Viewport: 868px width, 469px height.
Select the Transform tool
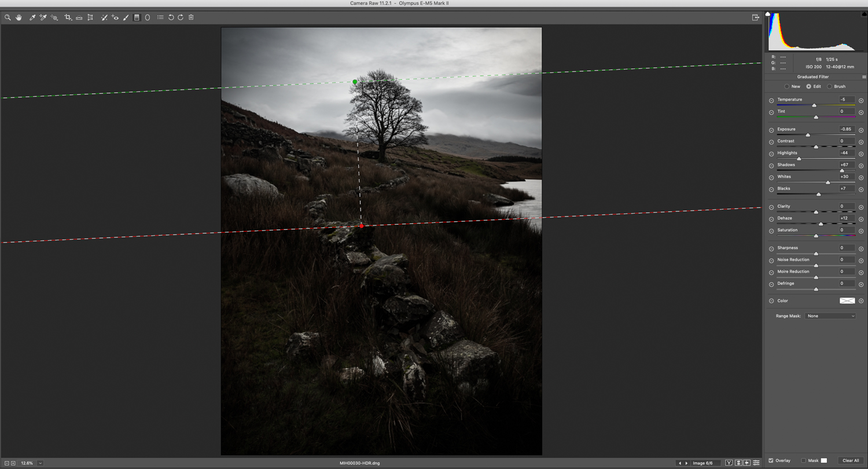(90, 17)
